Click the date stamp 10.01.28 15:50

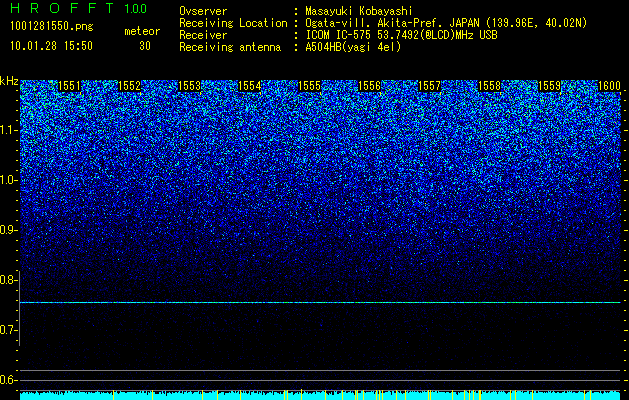point(51,46)
